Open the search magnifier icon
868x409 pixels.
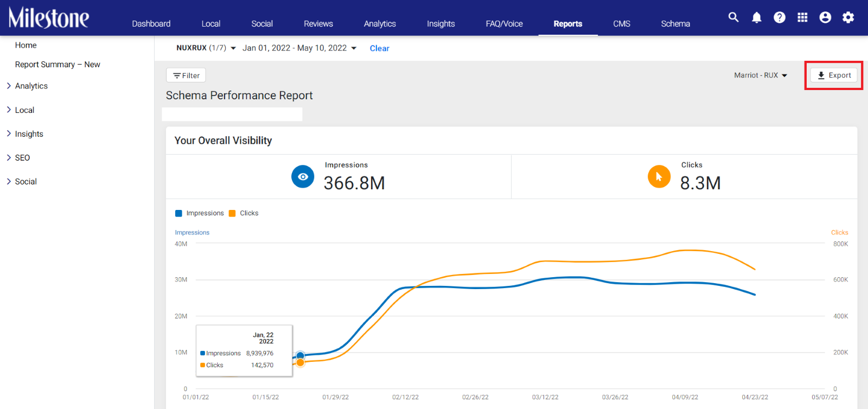(x=733, y=17)
